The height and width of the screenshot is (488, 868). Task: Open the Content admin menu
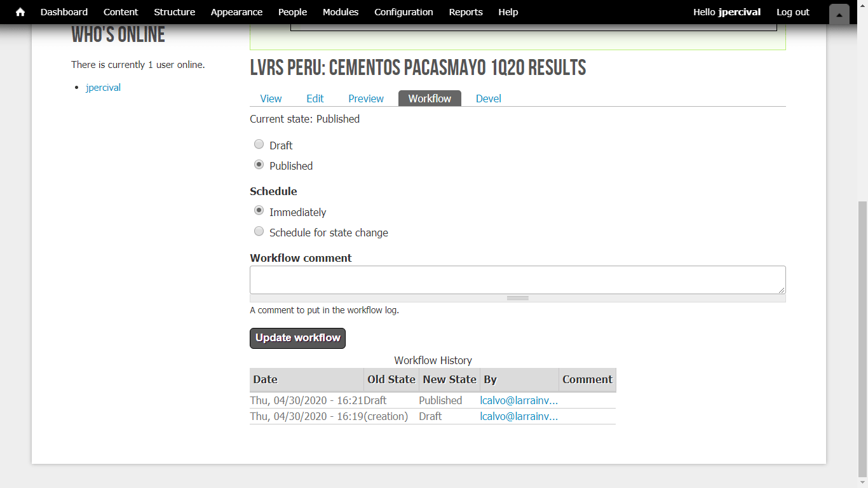[121, 12]
